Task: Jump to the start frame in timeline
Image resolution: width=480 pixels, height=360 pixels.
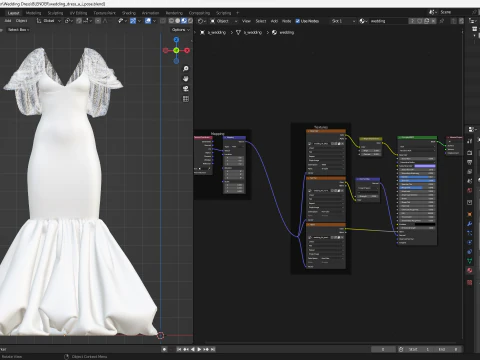Action: 179,349
